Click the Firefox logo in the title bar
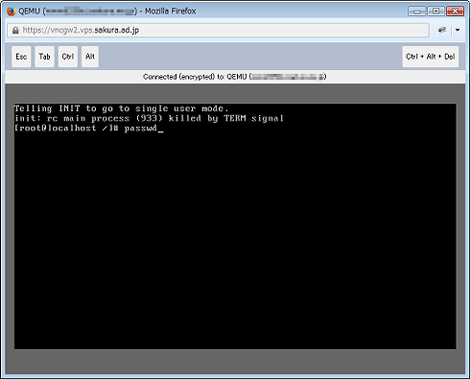The image size is (470, 379). click(11, 11)
